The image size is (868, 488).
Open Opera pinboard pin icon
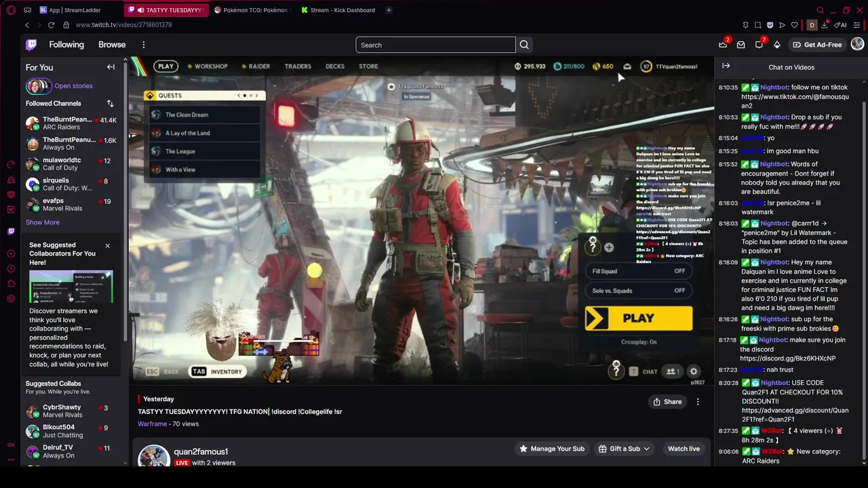click(x=745, y=25)
